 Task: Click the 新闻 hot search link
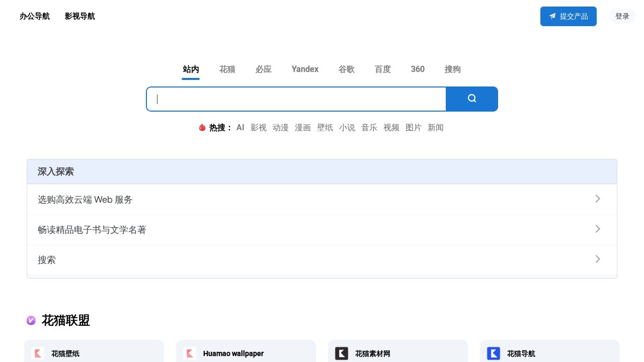(436, 128)
